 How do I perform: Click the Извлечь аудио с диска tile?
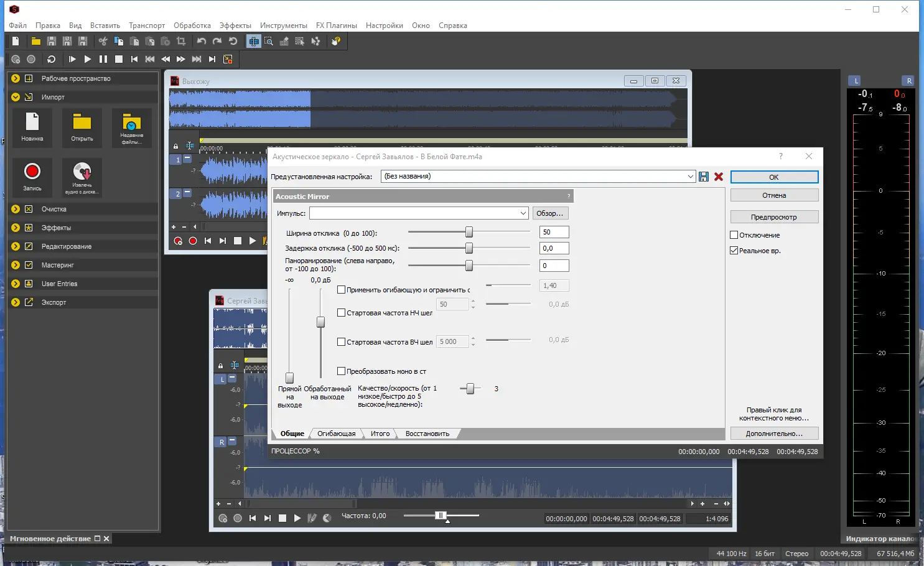(82, 177)
